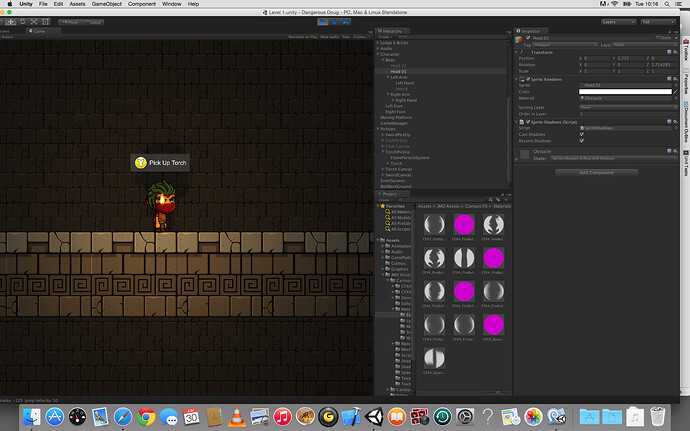Select the Scale transform tool
The image size is (690, 431).
pos(34,22)
